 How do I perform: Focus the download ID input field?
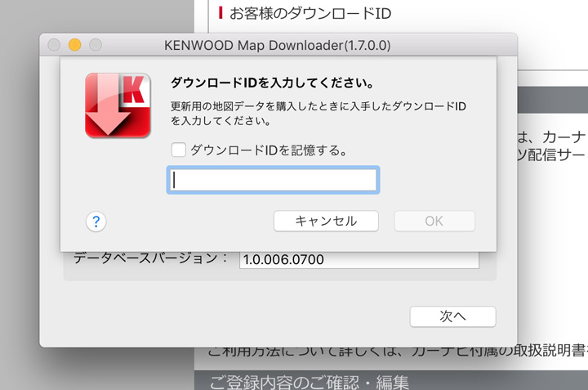point(273,180)
